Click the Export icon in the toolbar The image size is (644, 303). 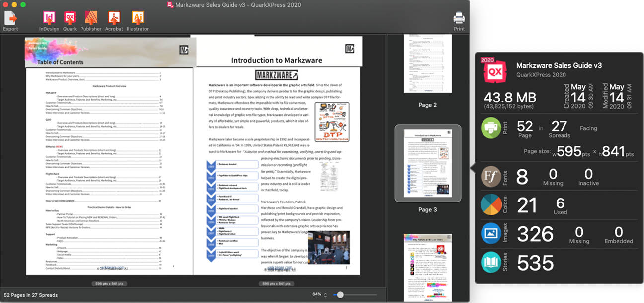[10, 17]
